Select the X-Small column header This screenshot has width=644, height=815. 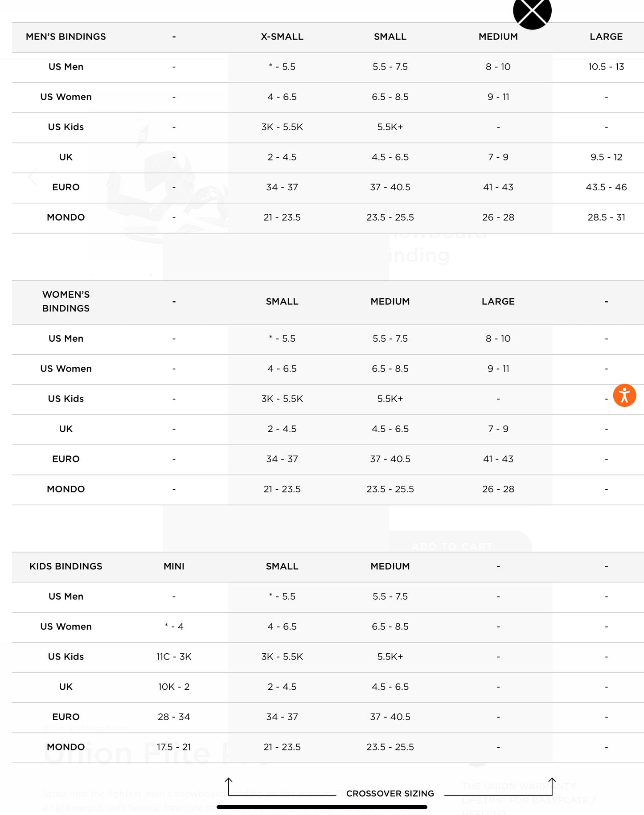[282, 37]
